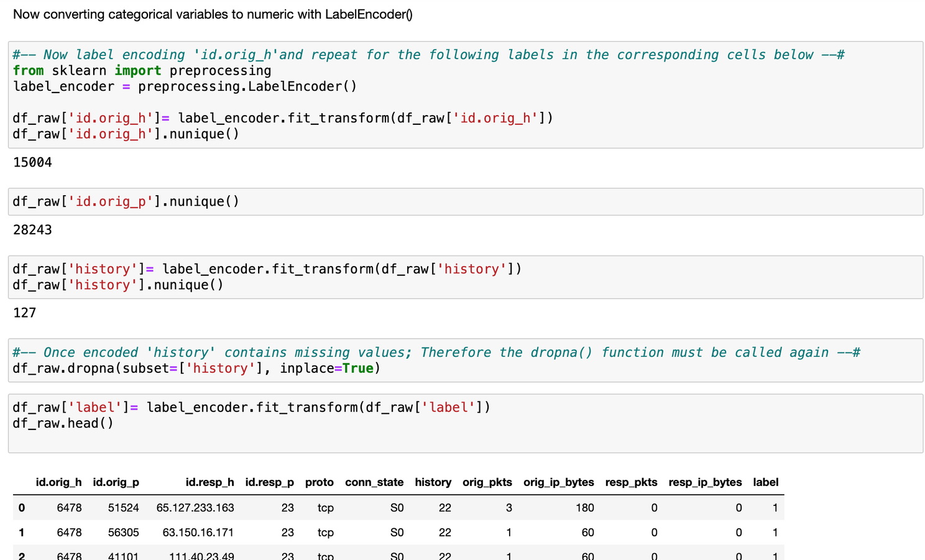
Task: Select the label column header
Action: point(765,482)
